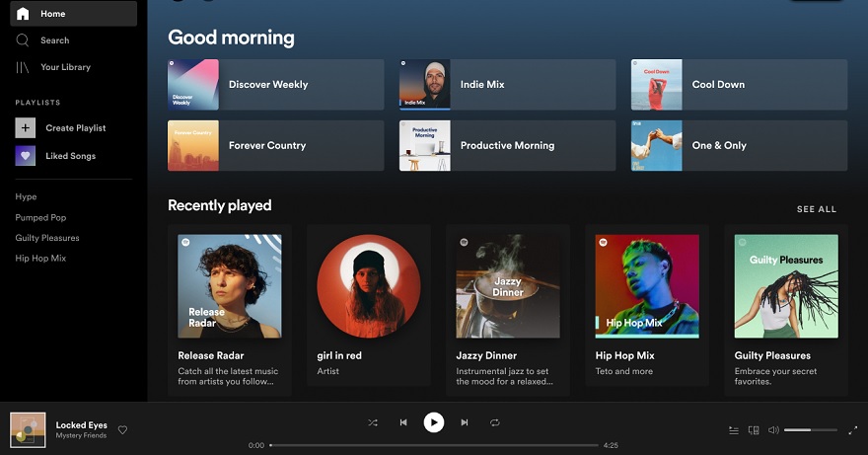Click the Cool Down cover thumbnail
The width and height of the screenshot is (868, 455).
click(x=657, y=84)
